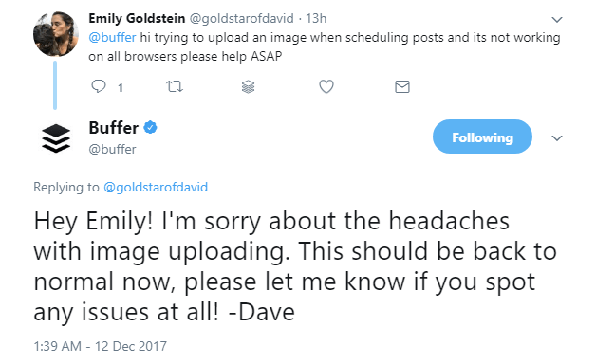
Task: Click the Buffer account name
Action: (x=113, y=128)
